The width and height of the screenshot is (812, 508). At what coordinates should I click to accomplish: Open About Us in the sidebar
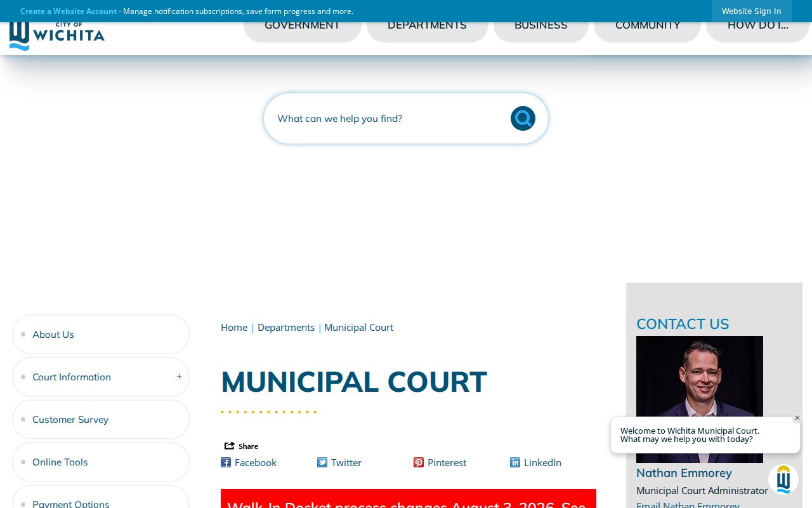point(101,334)
